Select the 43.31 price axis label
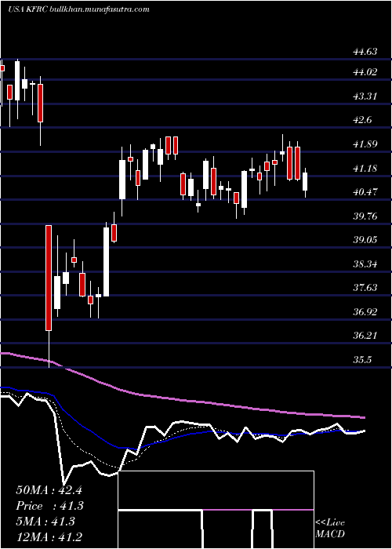This screenshot has width=392, height=549. point(365,96)
